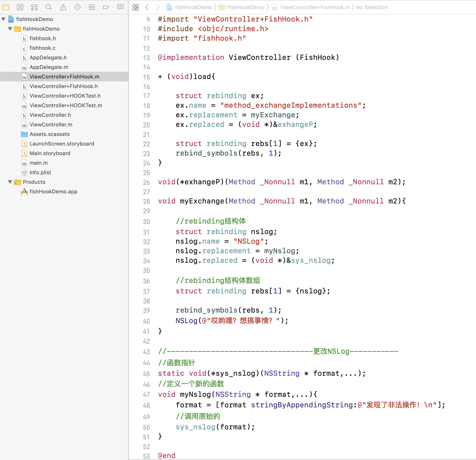Collapse the Products group
The image size is (476, 460).
(x=10, y=182)
